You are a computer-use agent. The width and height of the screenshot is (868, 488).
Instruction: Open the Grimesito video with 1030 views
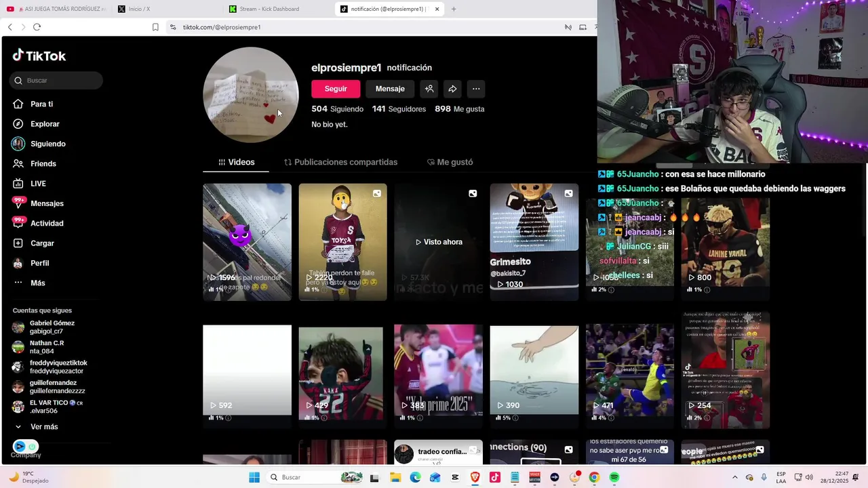click(534, 242)
